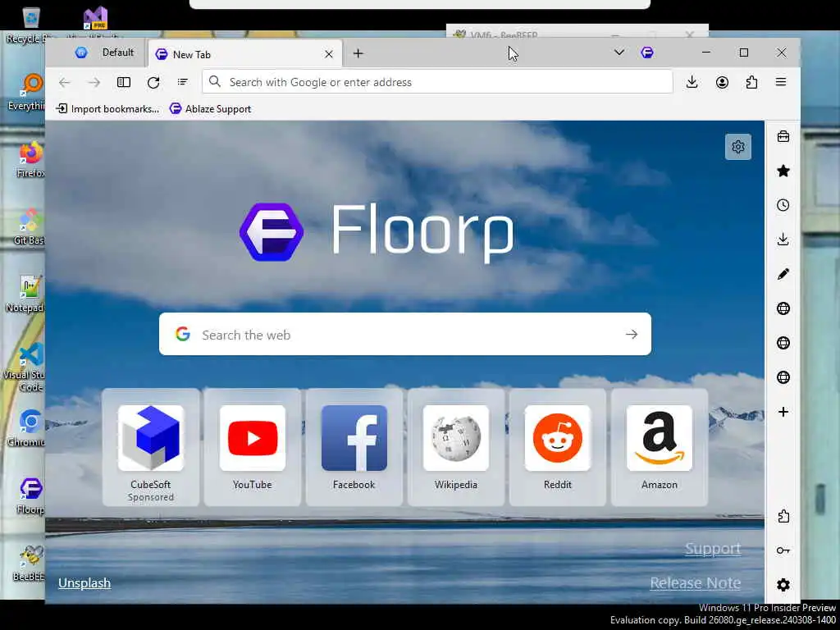Switch to the Default workspace tab
The image size is (840, 630).
(x=105, y=52)
